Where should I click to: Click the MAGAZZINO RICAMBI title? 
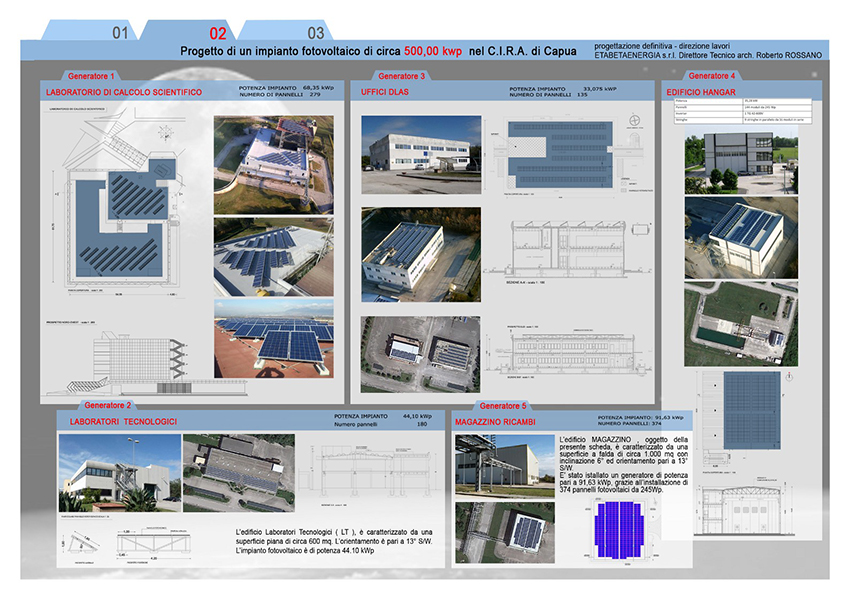click(495, 422)
